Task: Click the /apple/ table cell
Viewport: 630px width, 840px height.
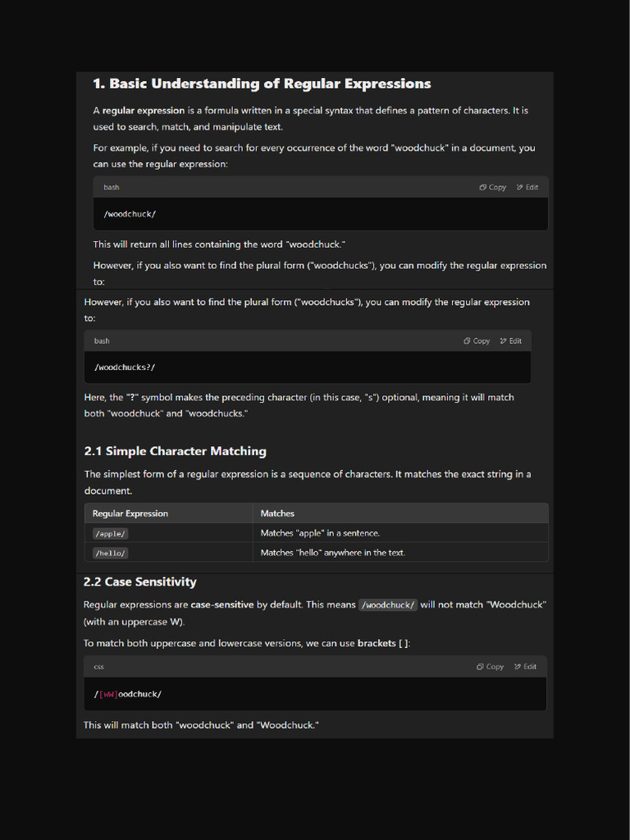Action: 110,533
